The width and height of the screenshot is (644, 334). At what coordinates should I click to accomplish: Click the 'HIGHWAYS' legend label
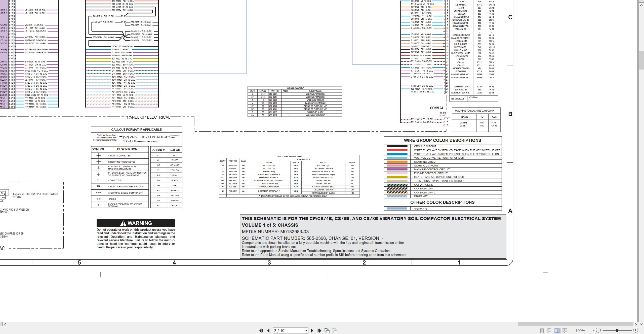point(421,209)
